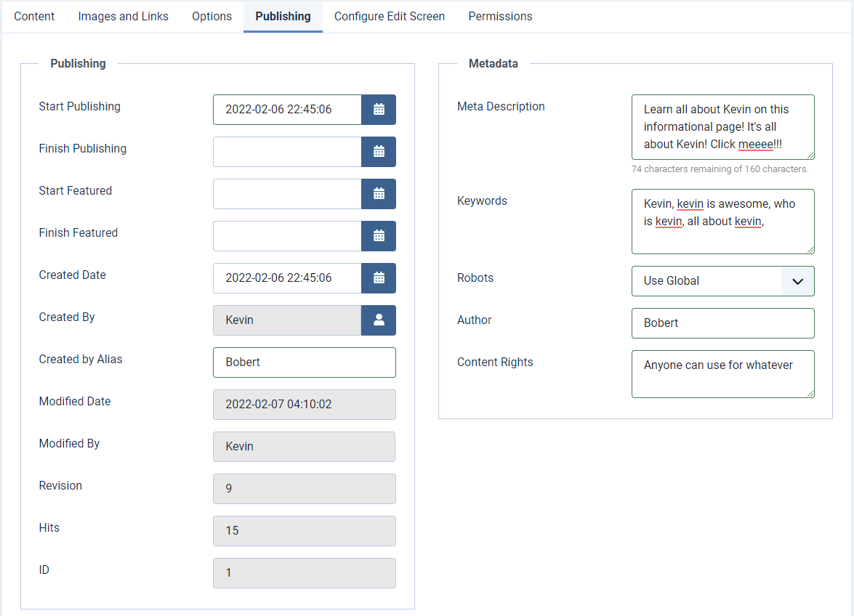Image resolution: width=854 pixels, height=616 pixels.
Task: Focus the Keywords text area
Action: [x=722, y=222]
